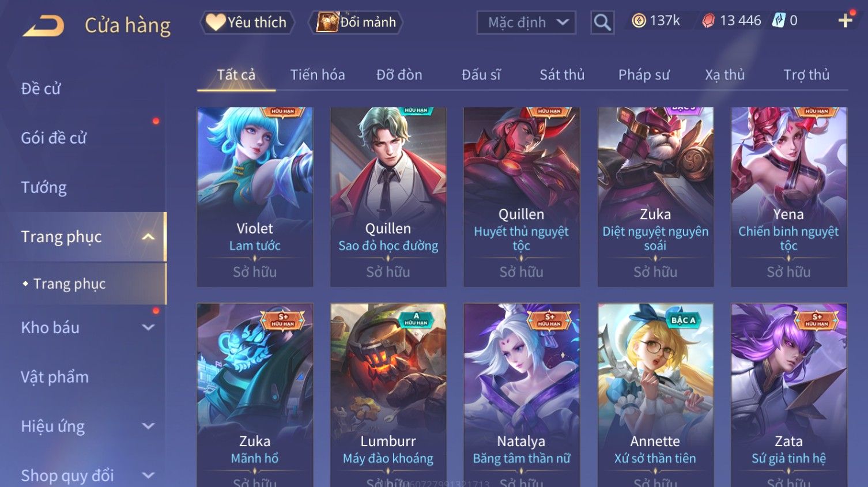Select Annette Xứ sở thần tiên skin

(x=655, y=395)
